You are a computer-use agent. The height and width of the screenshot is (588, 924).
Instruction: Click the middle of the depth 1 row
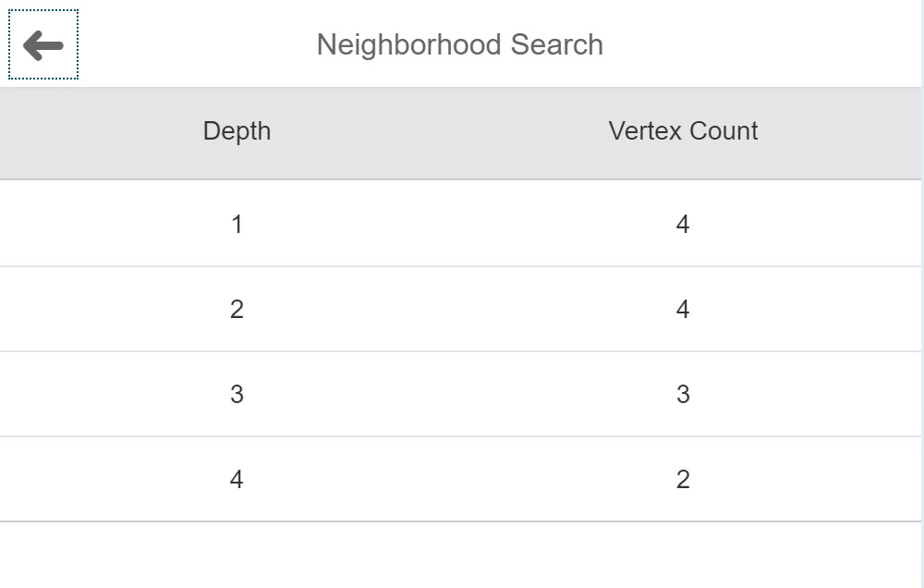(x=459, y=224)
